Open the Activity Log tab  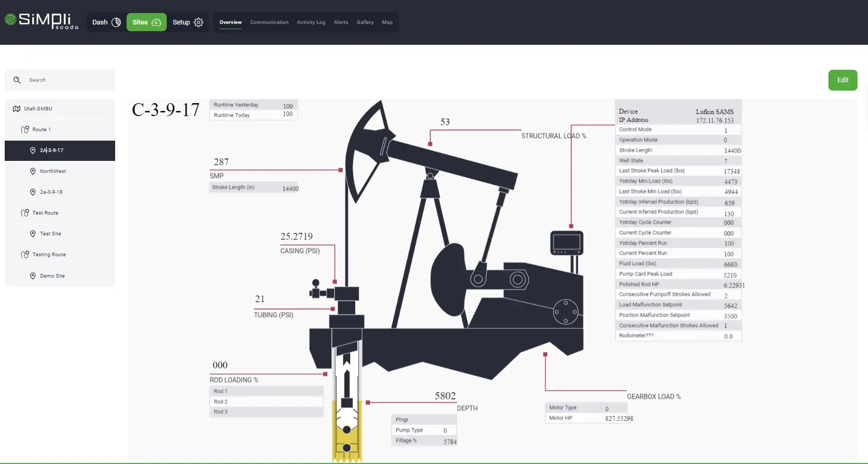tap(311, 22)
